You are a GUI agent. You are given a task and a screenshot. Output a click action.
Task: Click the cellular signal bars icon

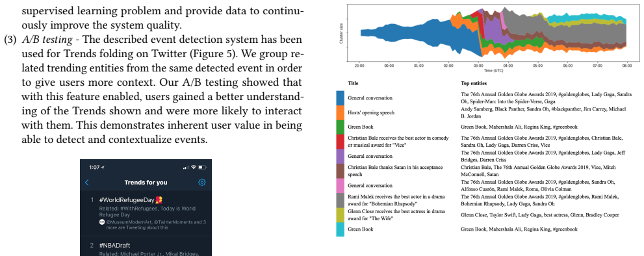pos(187,167)
